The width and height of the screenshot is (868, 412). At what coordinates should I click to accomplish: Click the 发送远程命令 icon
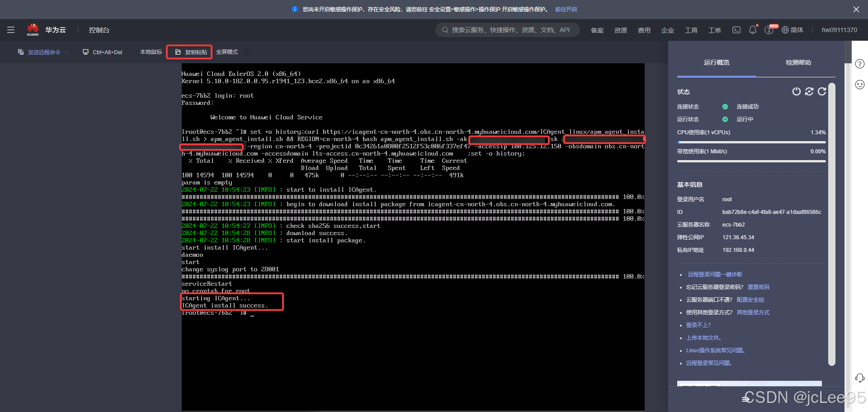(21, 52)
